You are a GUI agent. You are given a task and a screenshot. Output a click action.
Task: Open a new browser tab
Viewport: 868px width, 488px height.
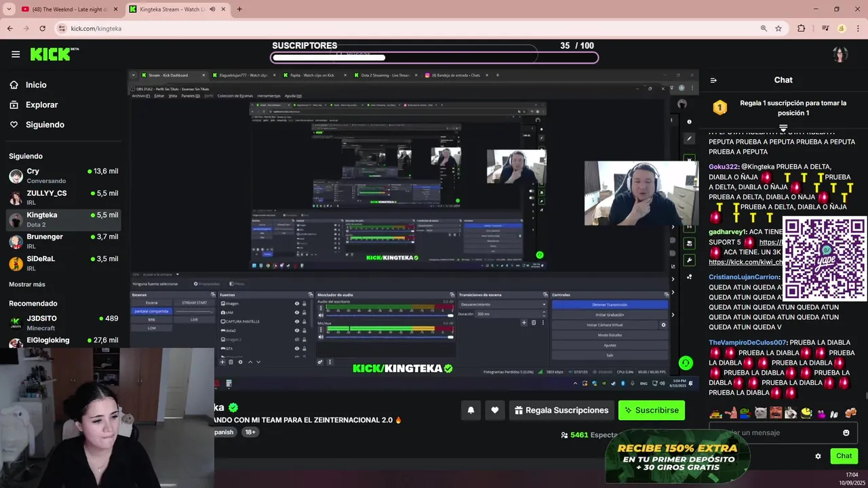pyautogui.click(x=239, y=9)
